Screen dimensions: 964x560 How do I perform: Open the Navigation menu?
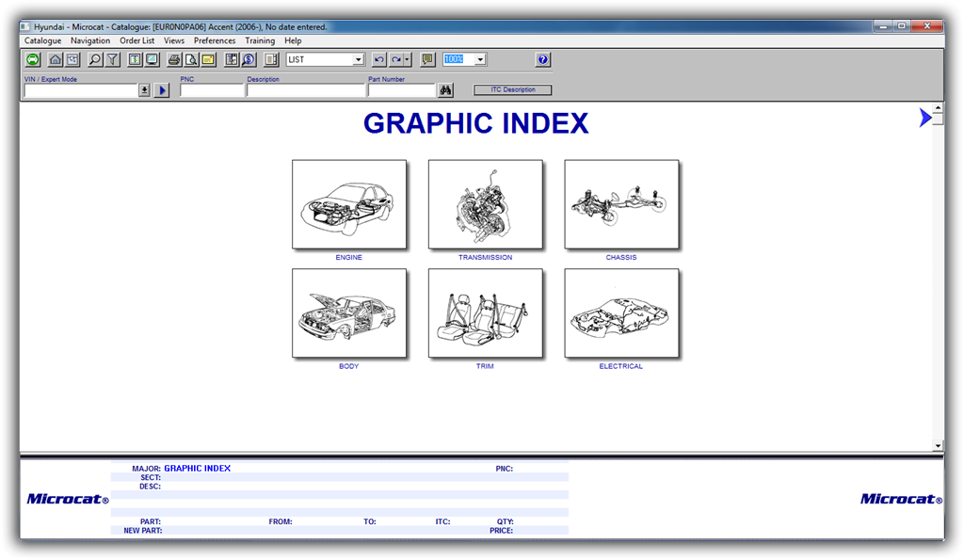(90, 40)
